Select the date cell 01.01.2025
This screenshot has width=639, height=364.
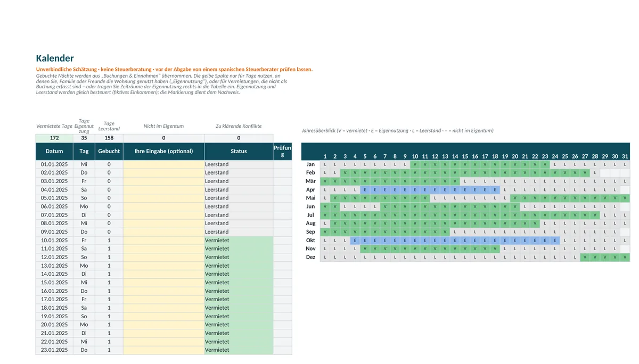(x=54, y=164)
